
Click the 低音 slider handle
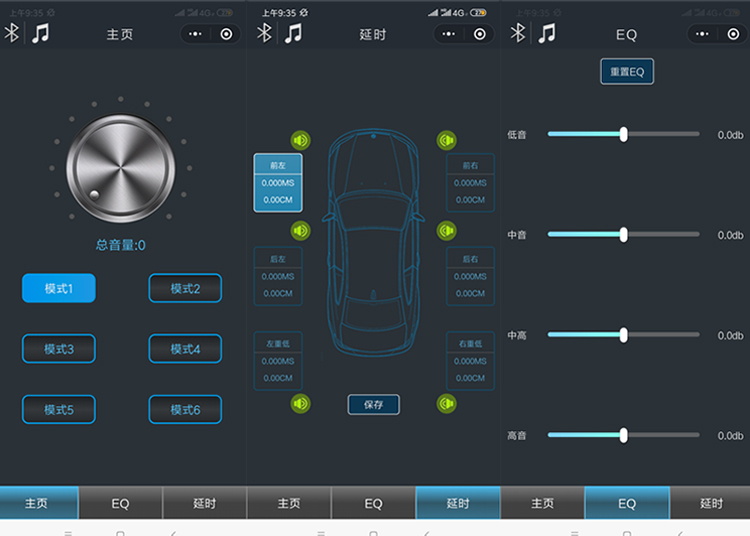click(x=624, y=134)
